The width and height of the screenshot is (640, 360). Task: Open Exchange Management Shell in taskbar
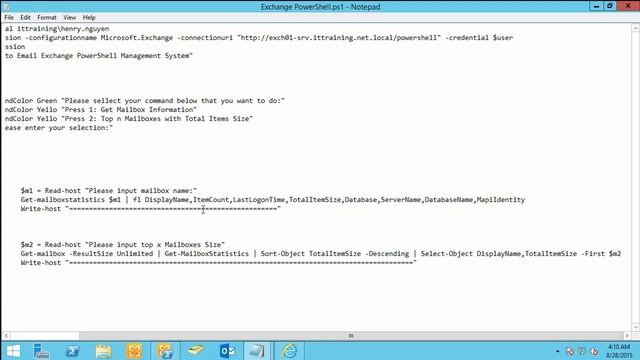(165, 351)
